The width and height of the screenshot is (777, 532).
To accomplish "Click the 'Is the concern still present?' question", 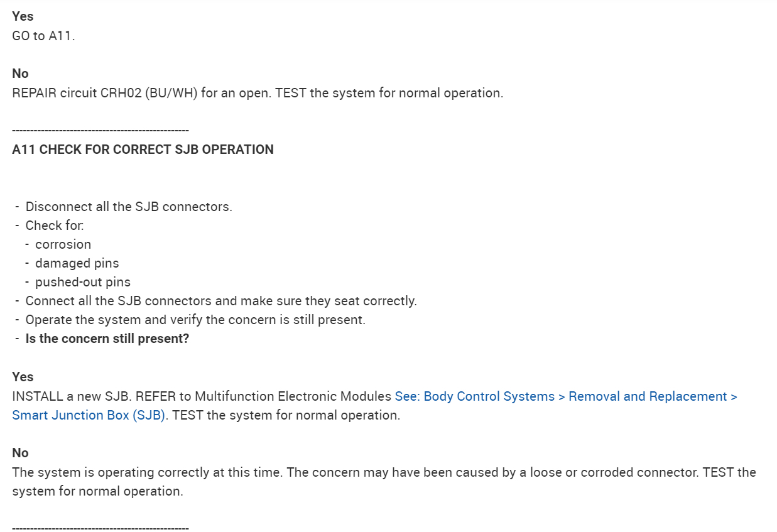I will 107,339.
